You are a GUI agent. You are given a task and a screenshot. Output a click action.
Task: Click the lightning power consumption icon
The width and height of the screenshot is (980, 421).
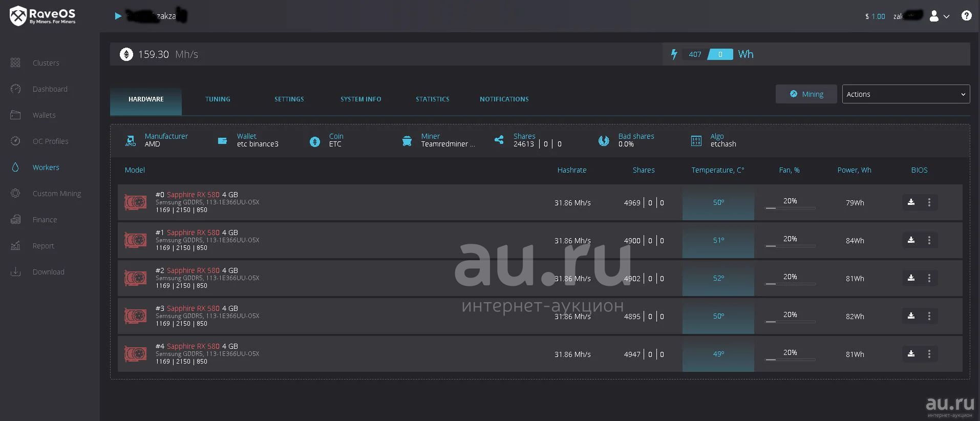point(674,54)
